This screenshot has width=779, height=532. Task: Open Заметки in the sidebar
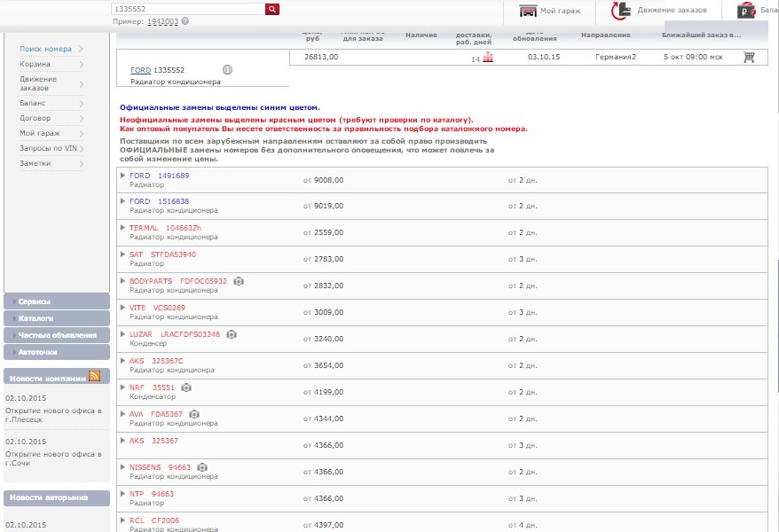35,163
